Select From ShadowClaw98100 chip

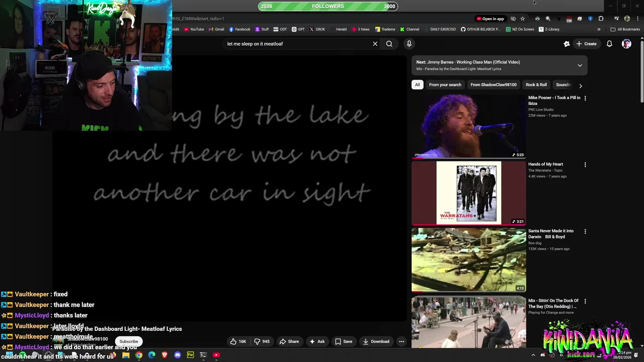pyautogui.click(x=493, y=85)
